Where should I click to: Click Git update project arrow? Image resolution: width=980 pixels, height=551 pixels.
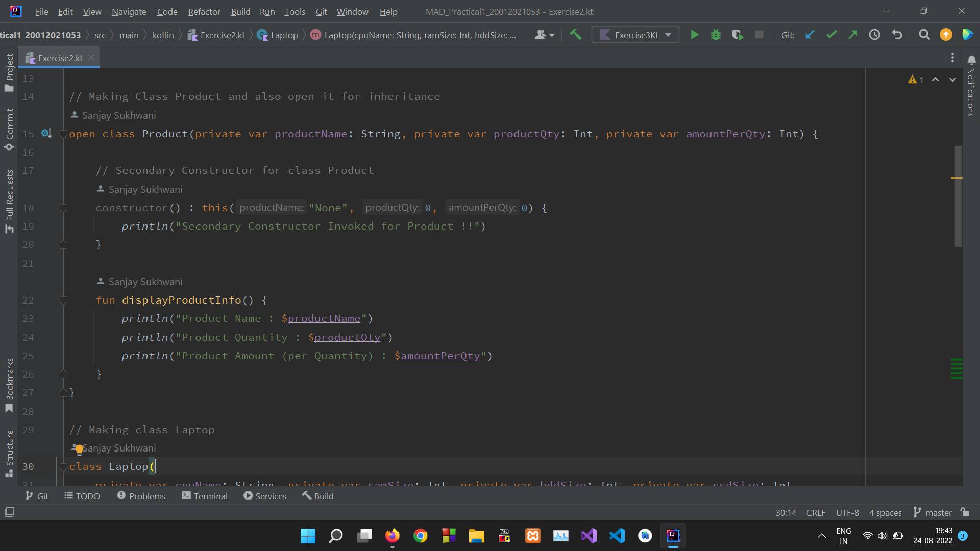[x=810, y=35]
